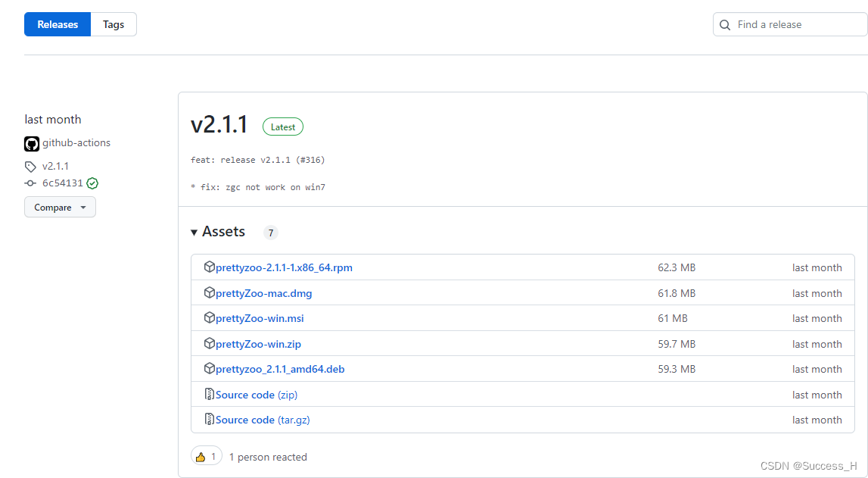Click the package icon beside prettyZoo-win.msi
Viewport: 868px width, 478px height.
tap(210, 318)
